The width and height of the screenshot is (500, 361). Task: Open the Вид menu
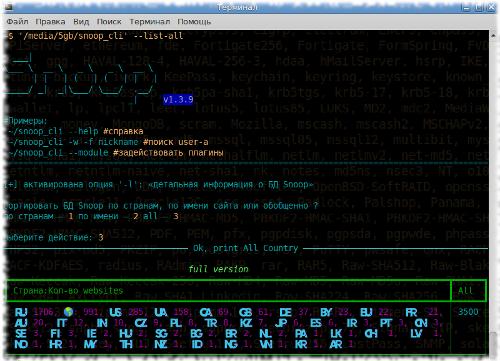(81, 22)
